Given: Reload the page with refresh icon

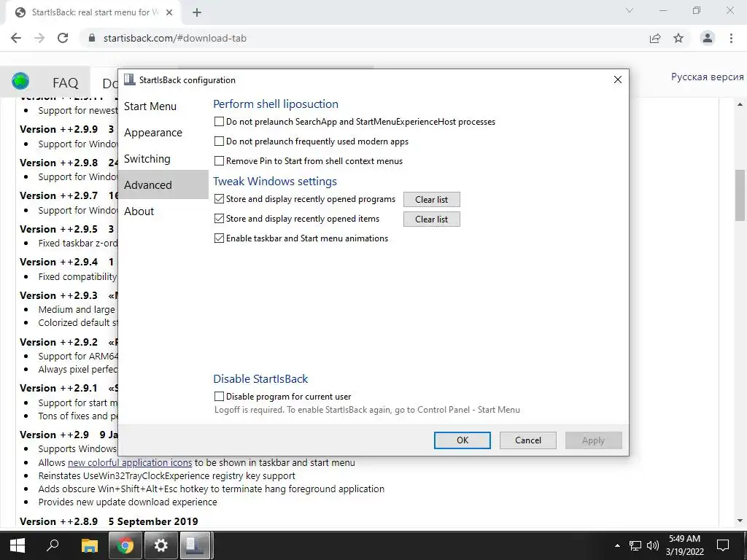Looking at the screenshot, I should click(x=63, y=38).
